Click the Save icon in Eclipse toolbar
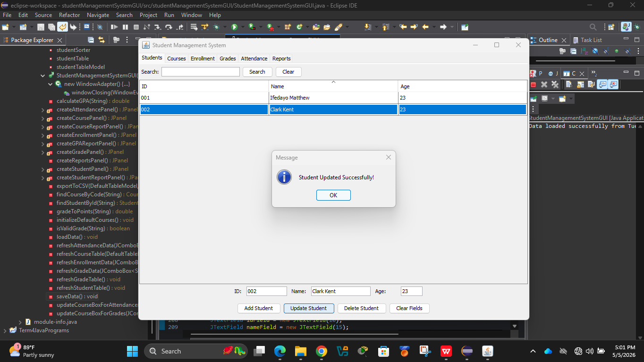644x362 pixels. (x=41, y=27)
